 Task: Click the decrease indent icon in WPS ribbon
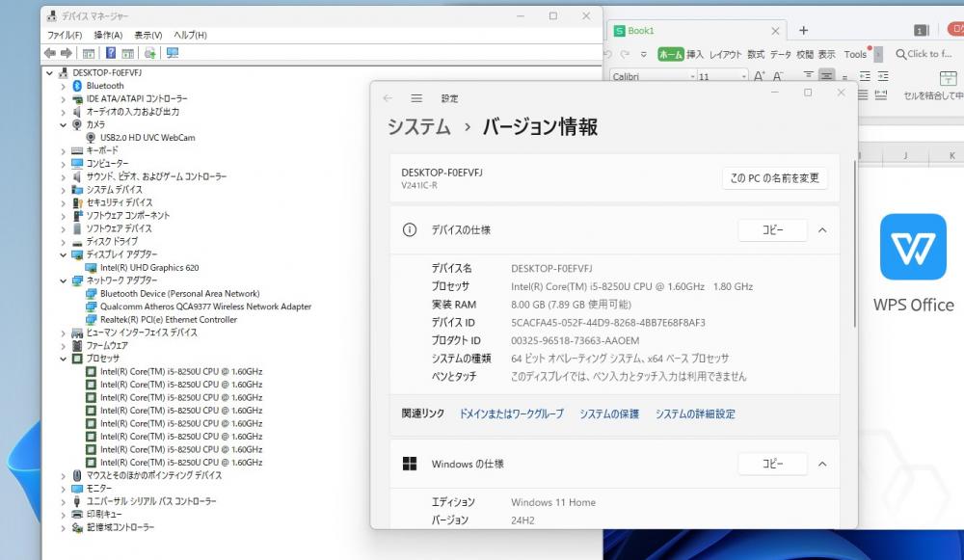click(865, 76)
